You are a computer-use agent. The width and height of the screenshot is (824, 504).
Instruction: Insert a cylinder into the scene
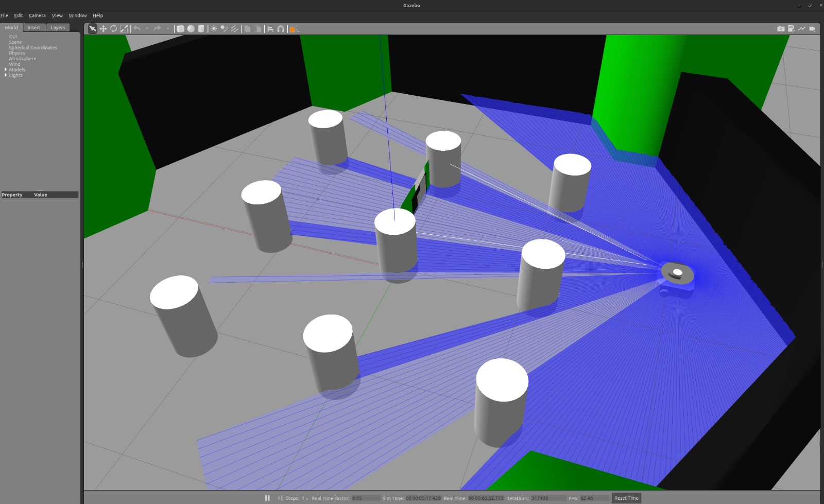pyautogui.click(x=201, y=28)
